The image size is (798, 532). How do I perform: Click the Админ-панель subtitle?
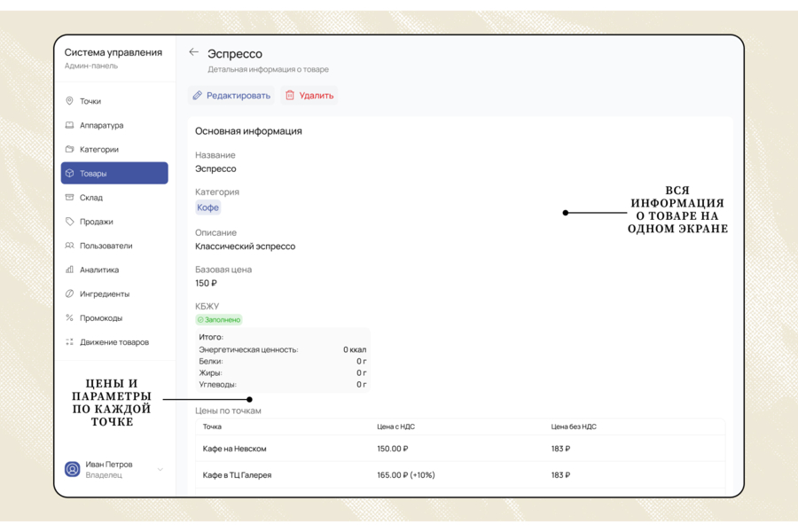(x=91, y=66)
